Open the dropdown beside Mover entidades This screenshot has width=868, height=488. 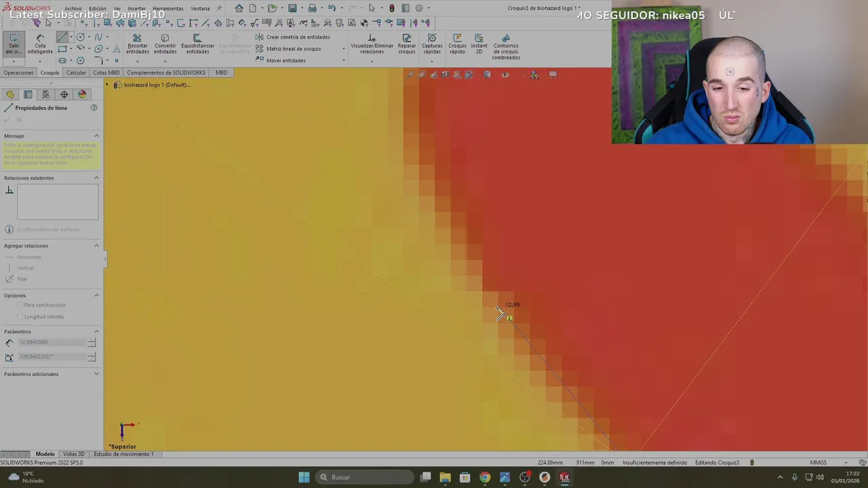coord(343,60)
